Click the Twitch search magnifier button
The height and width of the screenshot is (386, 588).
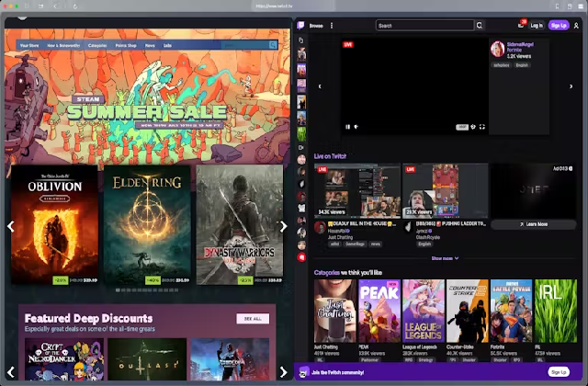click(x=480, y=26)
